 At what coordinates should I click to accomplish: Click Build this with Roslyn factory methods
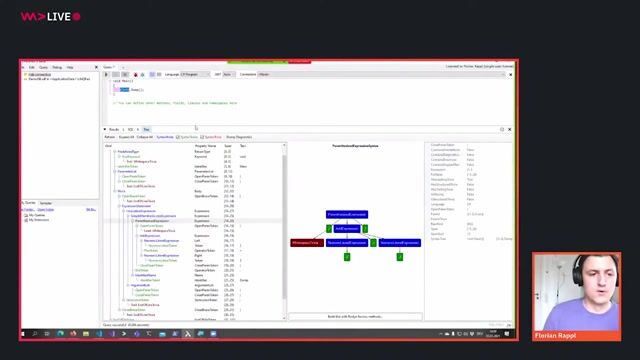pos(355,316)
